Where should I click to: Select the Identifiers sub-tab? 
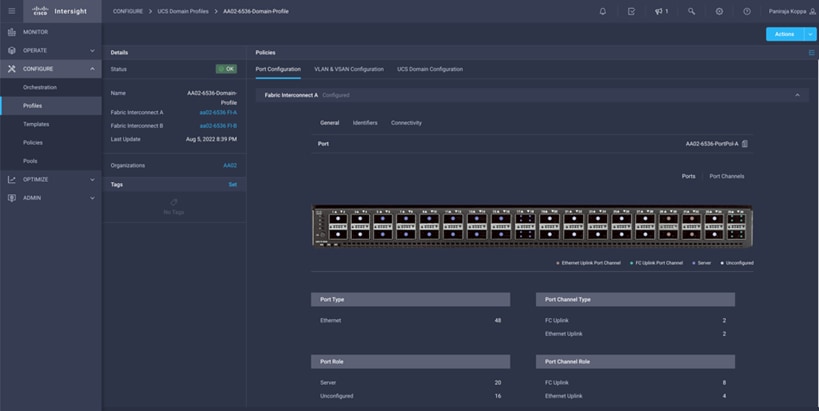click(365, 123)
